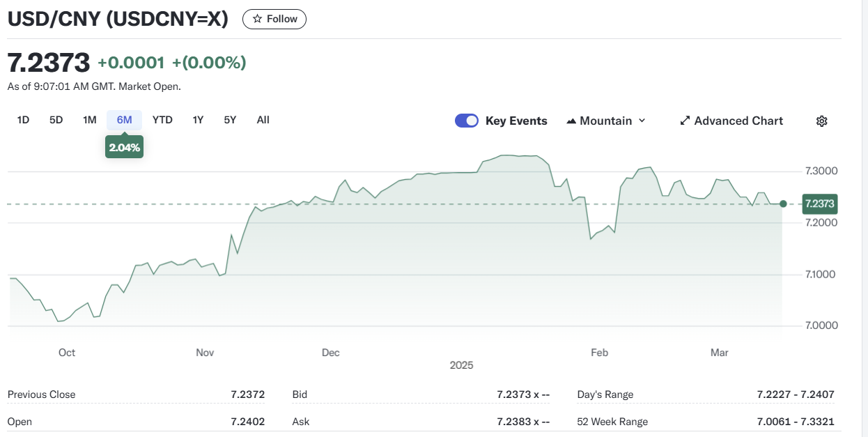
Task: Select the 5Y time range
Action: coord(230,120)
